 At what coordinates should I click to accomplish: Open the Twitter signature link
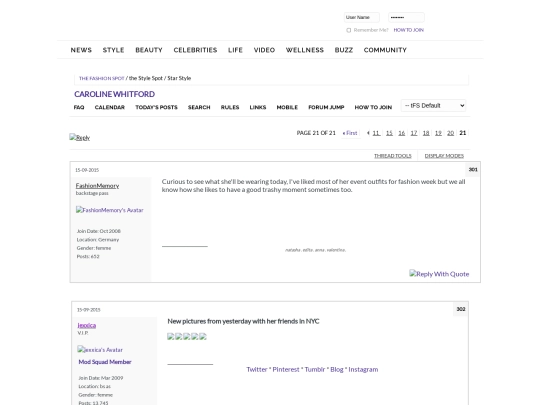[257, 369]
